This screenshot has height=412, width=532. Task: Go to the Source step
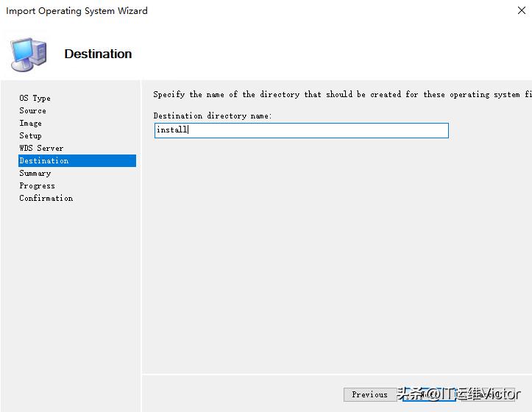32,110
